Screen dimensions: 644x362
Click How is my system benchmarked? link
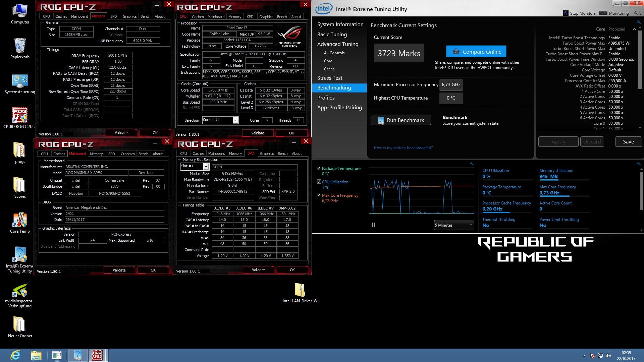pyautogui.click(x=403, y=148)
